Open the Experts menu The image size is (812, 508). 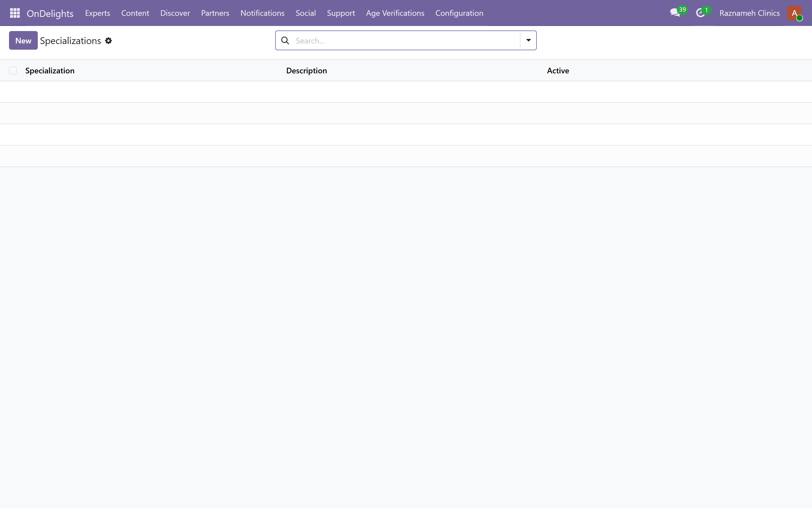click(98, 13)
